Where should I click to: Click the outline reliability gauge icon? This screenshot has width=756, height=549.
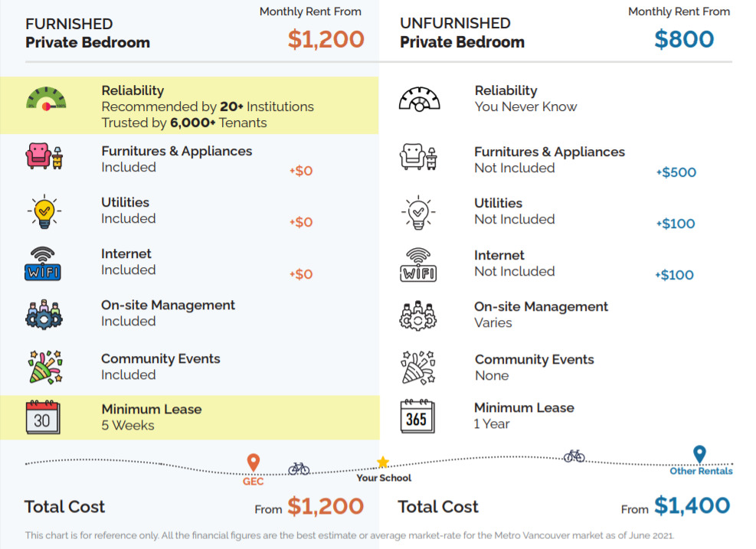click(420, 100)
